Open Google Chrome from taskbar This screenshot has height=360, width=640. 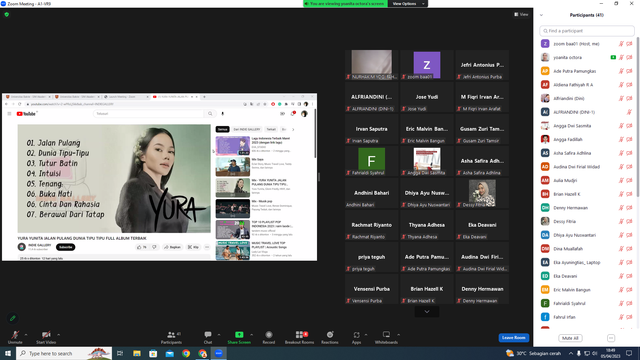click(186, 353)
